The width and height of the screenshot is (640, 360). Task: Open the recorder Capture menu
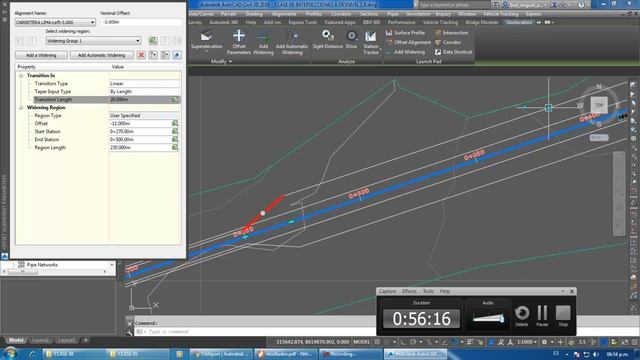coord(387,291)
